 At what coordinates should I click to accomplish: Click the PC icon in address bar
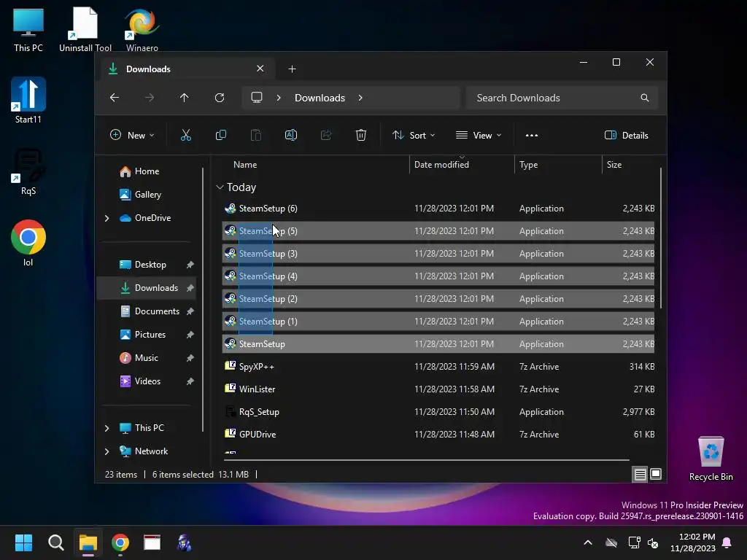[x=257, y=98]
